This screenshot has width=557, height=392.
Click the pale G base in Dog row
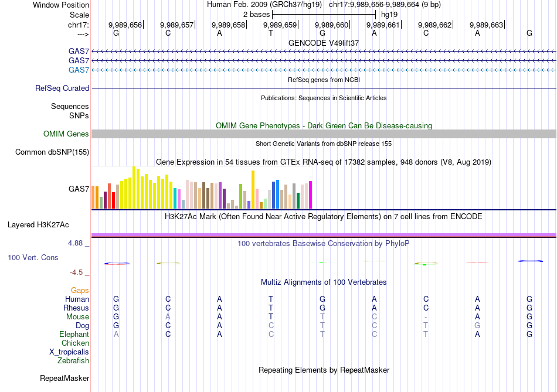[x=477, y=326]
